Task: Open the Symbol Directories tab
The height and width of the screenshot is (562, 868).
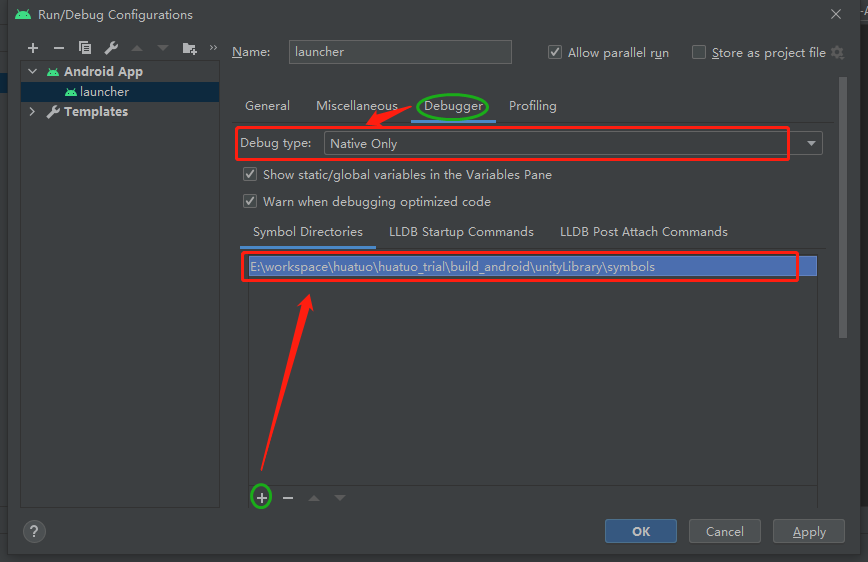Action: tap(308, 231)
